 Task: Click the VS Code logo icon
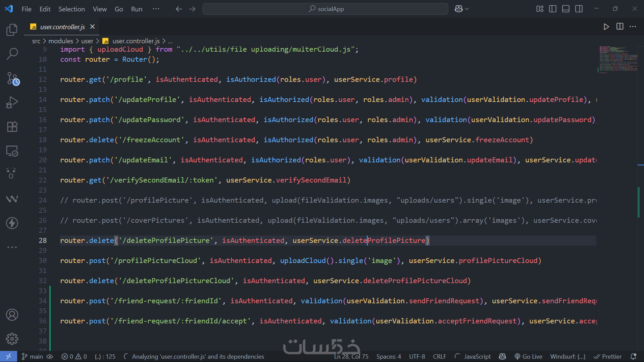coord(9,9)
